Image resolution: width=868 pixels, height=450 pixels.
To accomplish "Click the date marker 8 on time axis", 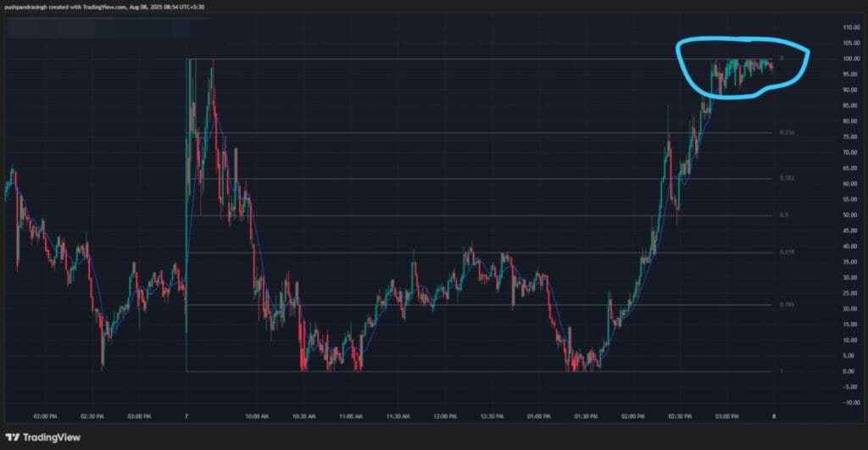I will (x=773, y=416).
